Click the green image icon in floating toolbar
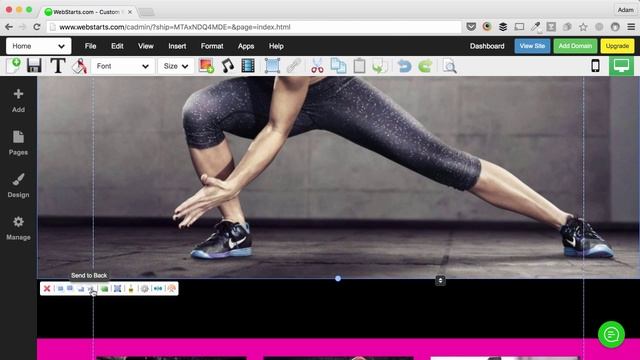 [x=104, y=289]
